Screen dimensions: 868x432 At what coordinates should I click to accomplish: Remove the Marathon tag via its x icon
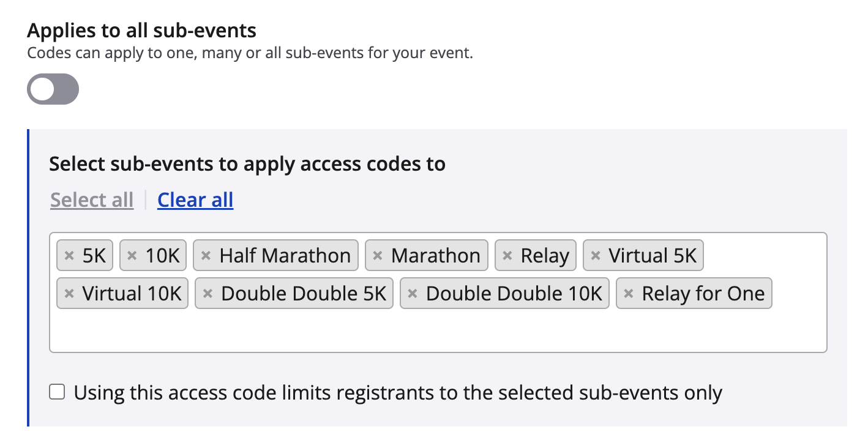tap(378, 255)
